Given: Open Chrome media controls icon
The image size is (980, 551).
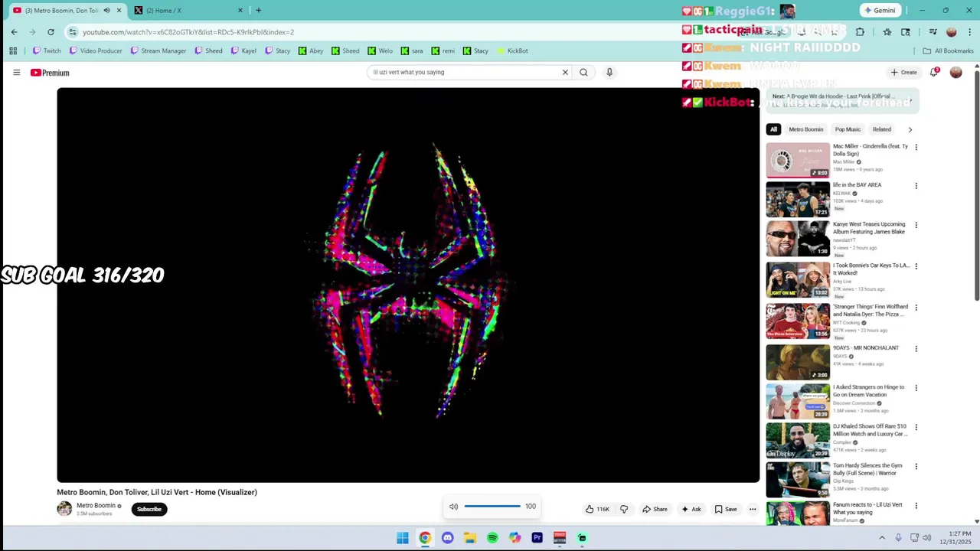Looking at the screenshot, I should [x=933, y=32].
